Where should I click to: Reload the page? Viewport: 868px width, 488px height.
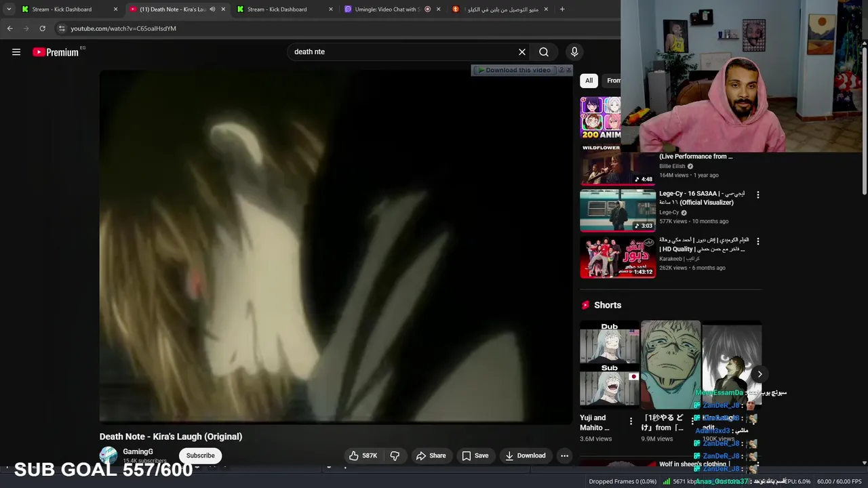pyautogui.click(x=42, y=28)
